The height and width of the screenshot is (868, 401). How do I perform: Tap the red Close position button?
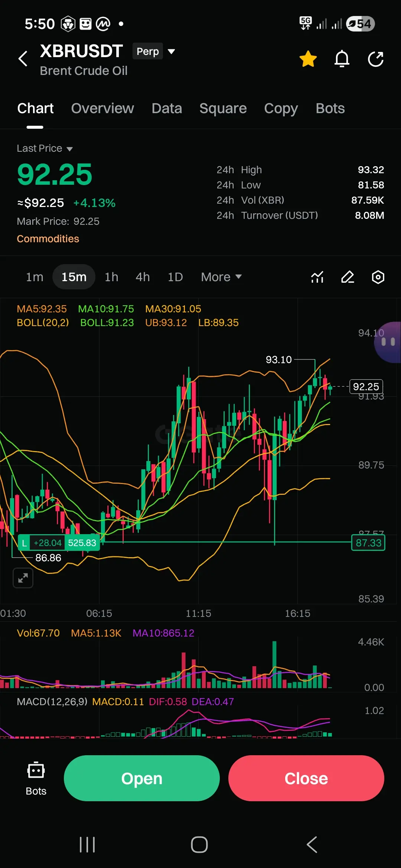(x=306, y=778)
